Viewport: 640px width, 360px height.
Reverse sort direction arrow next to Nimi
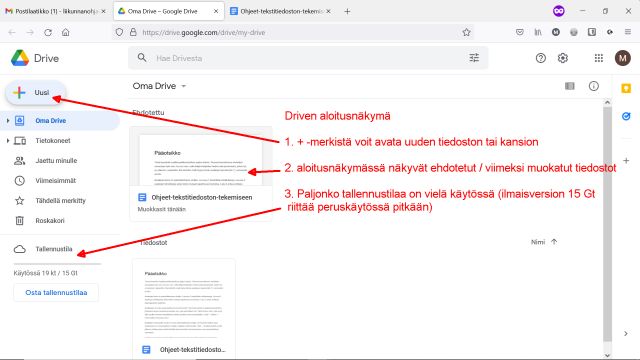pos(554,242)
